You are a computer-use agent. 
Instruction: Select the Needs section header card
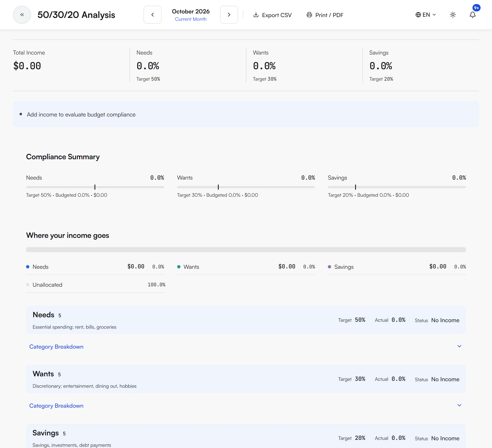246,320
